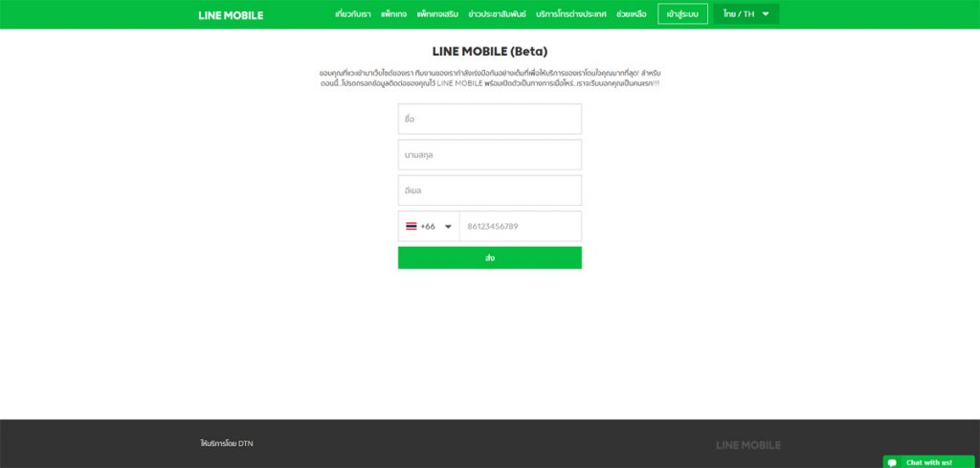
Task: Open the แพ็กเกจ menu item
Action: pyautogui.click(x=393, y=13)
